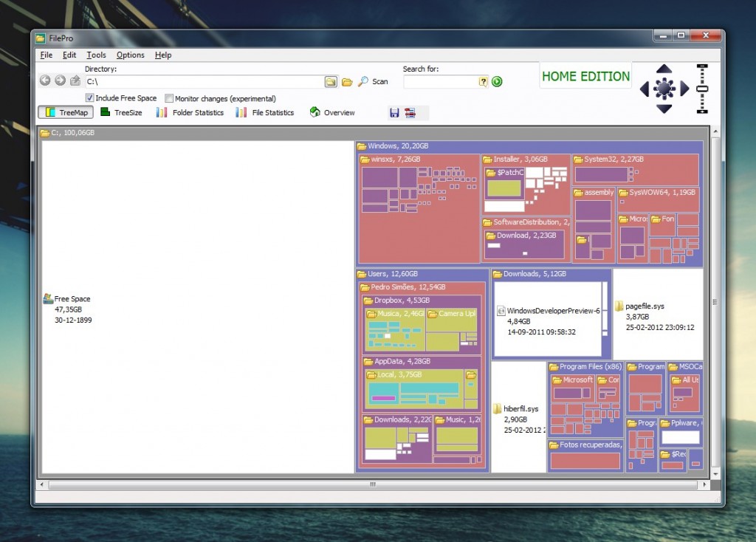Pan the treemap up with the up arrow
This screenshot has height=542, width=756.
click(664, 69)
